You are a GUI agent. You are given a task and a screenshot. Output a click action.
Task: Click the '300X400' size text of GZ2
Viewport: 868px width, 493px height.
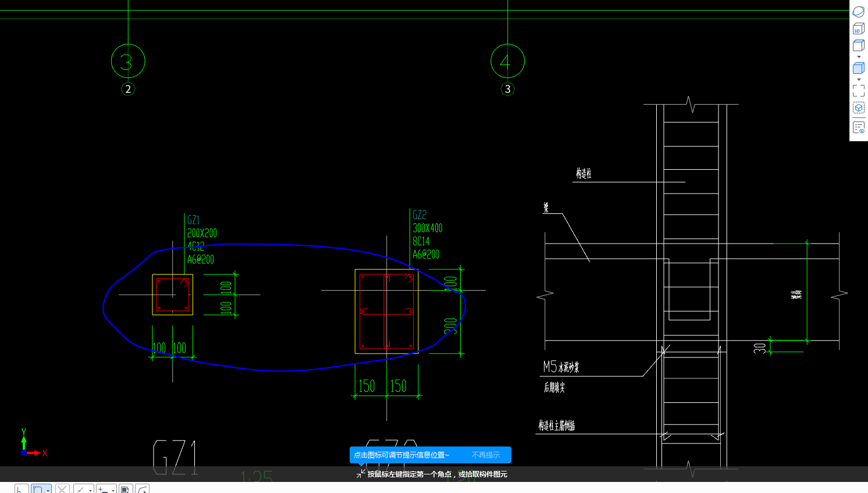428,228
